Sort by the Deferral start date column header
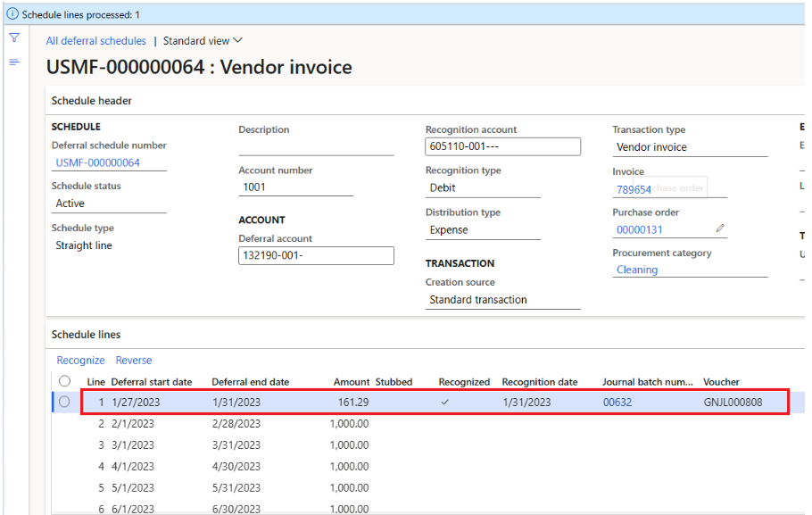The height and width of the screenshot is (515, 812). click(151, 382)
